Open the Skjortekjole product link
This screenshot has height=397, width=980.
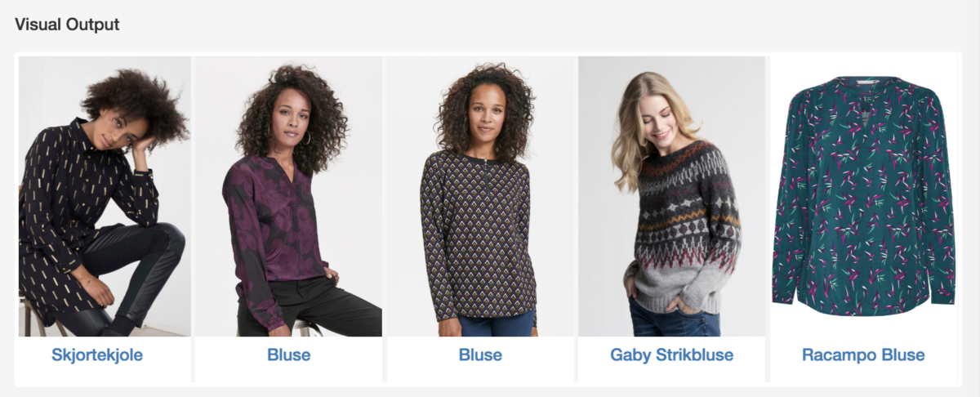pyautogui.click(x=97, y=355)
